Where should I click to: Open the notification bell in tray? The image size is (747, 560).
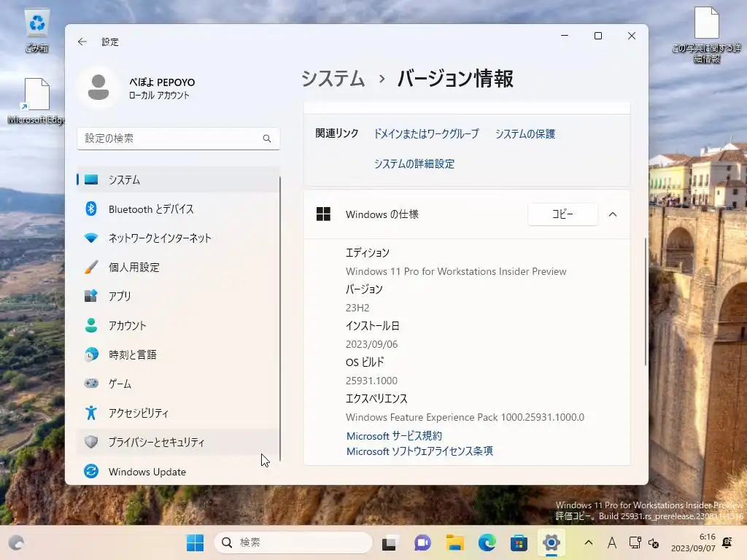click(727, 542)
